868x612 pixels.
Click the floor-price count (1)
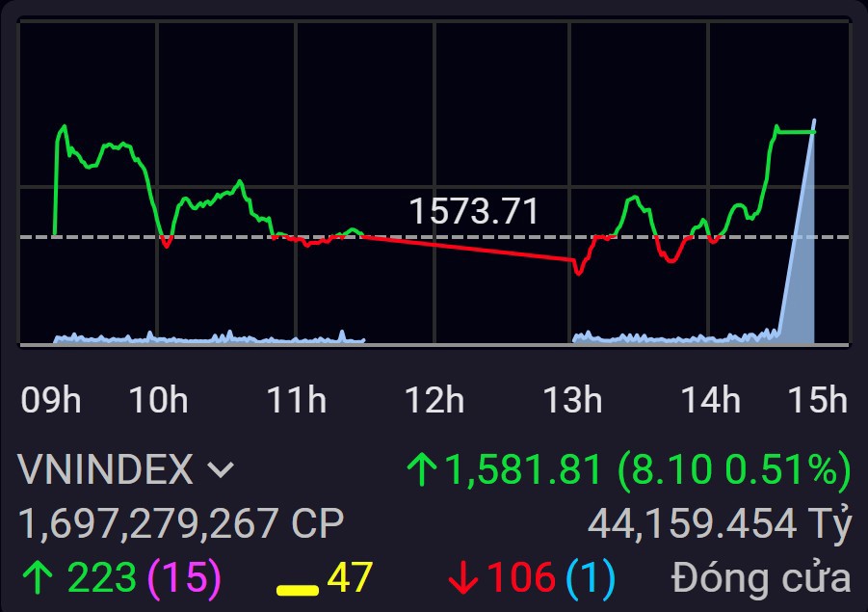click(591, 577)
